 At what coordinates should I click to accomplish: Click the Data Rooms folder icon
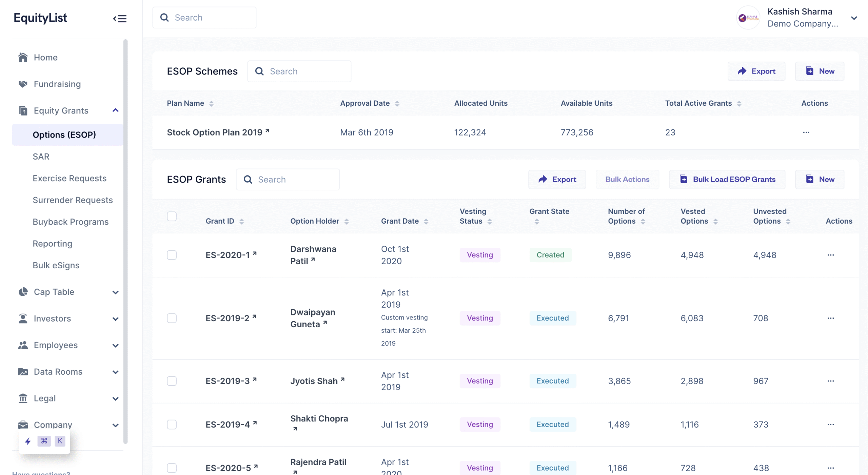pyautogui.click(x=23, y=372)
